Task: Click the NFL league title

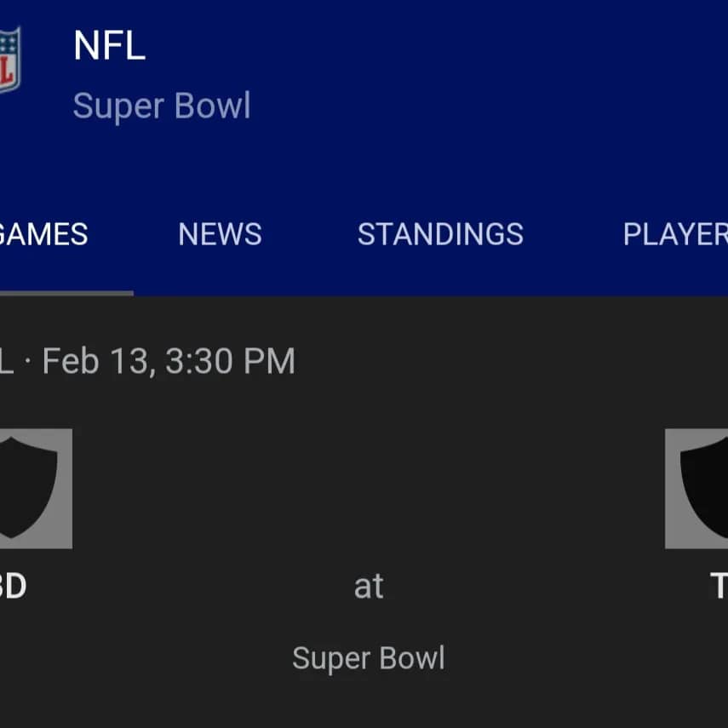Action: 109,46
